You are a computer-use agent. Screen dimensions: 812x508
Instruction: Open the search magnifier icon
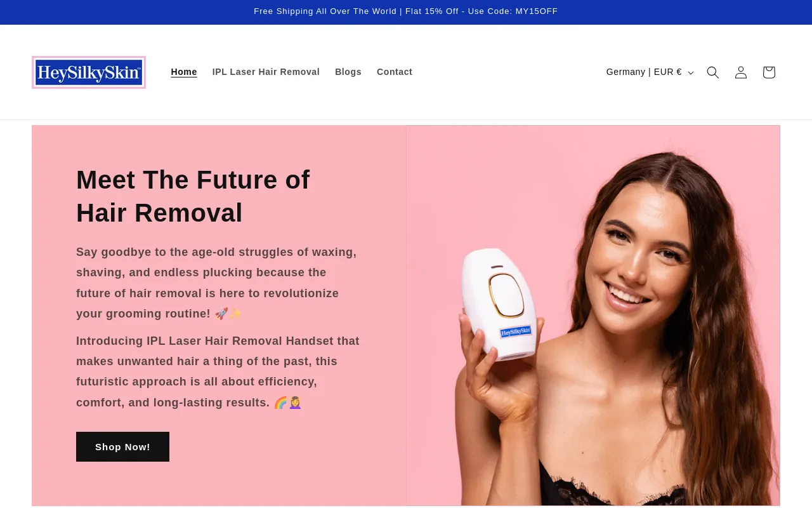713,72
